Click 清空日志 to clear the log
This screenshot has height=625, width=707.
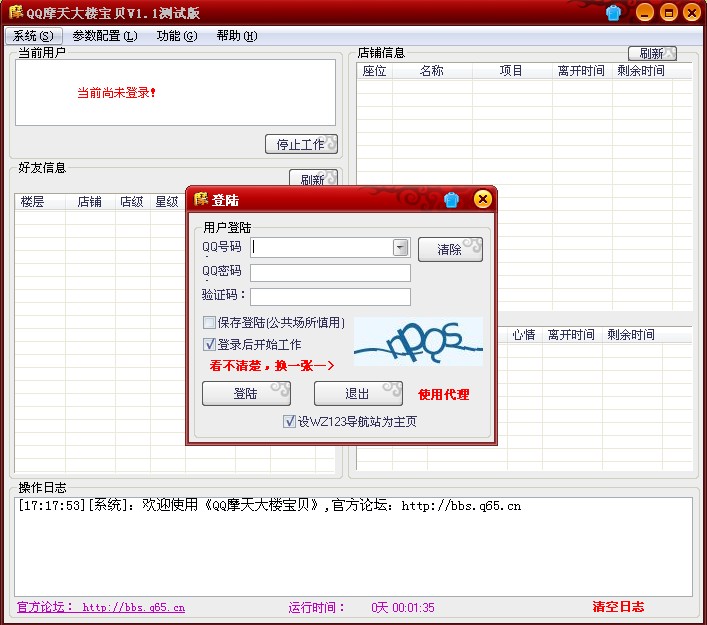[x=618, y=607]
